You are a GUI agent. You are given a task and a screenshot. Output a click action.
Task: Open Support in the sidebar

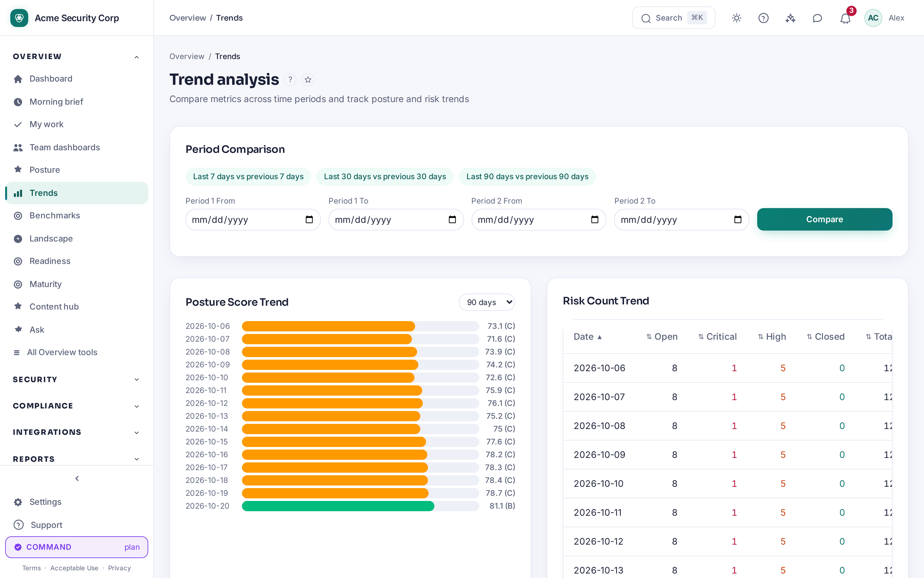tap(76, 525)
